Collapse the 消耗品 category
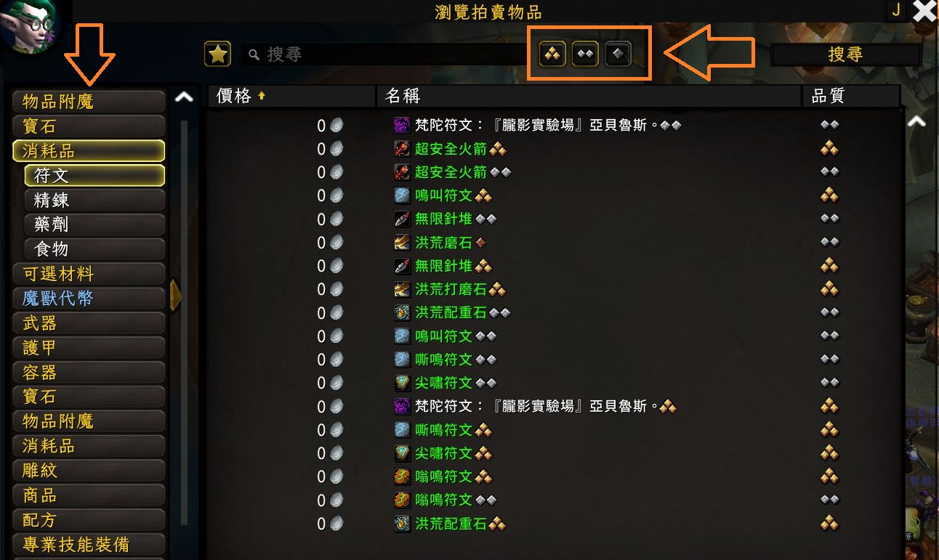Image resolution: width=939 pixels, height=560 pixels. (x=89, y=150)
